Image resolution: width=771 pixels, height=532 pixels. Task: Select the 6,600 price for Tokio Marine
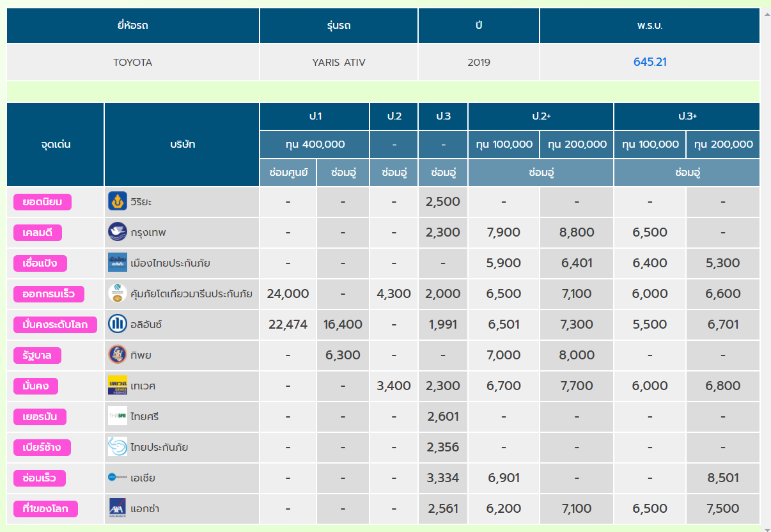(723, 293)
